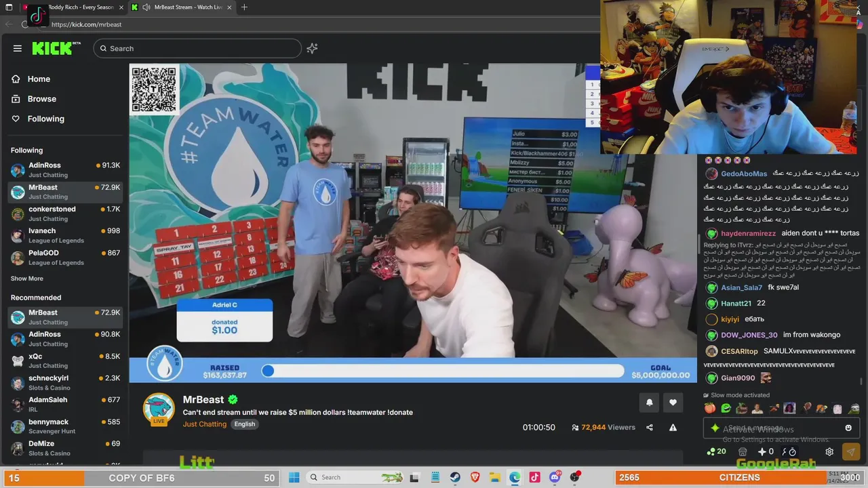Open File Explorer from the taskbar

click(495, 477)
